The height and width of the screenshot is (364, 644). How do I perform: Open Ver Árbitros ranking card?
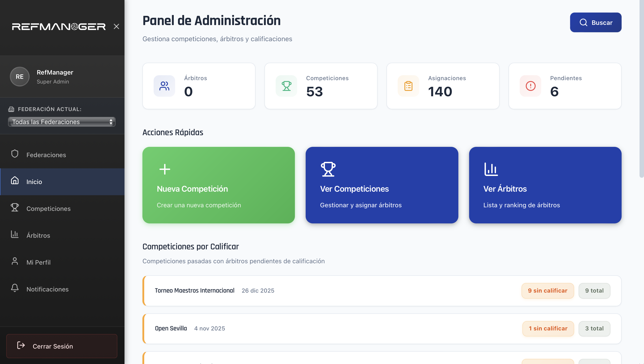pos(545,185)
